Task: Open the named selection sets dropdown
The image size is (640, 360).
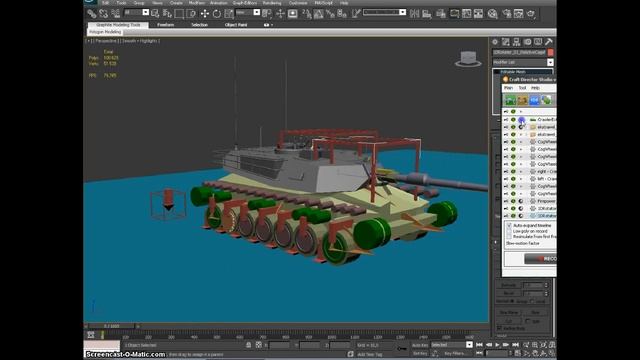Action: pos(403,12)
